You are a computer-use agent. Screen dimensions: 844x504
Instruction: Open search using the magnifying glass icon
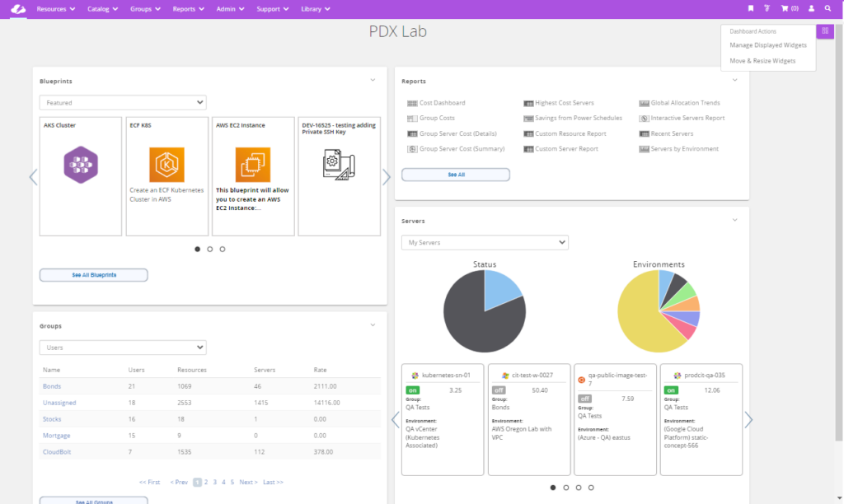tap(828, 8)
